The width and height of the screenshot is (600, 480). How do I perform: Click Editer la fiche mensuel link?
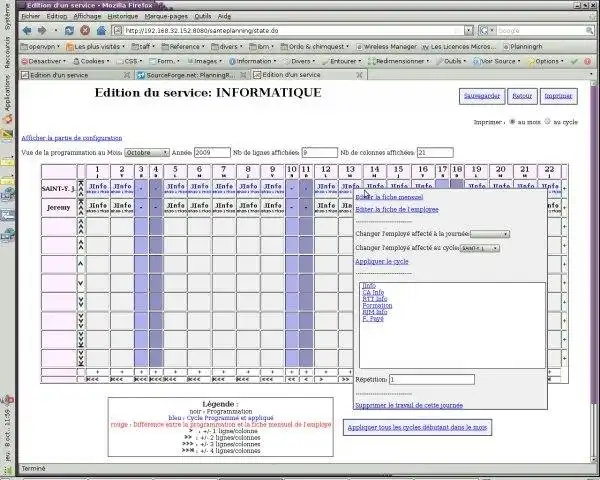389,197
